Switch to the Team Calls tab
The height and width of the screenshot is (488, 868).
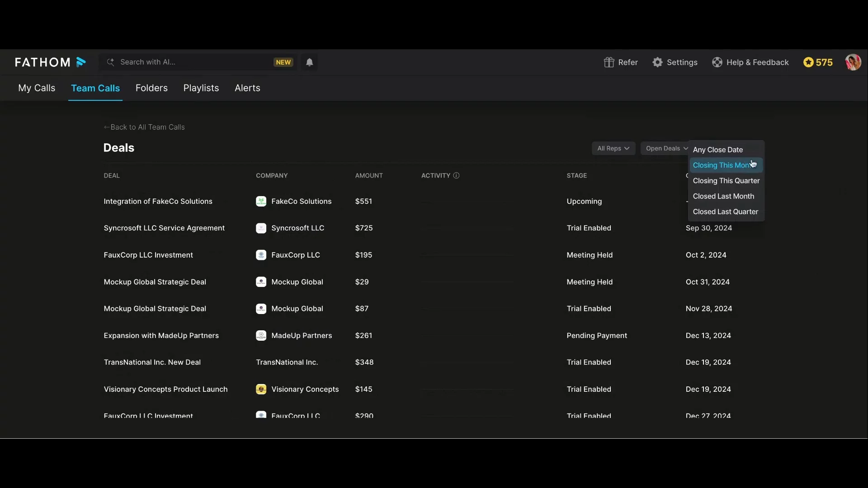[x=95, y=88]
